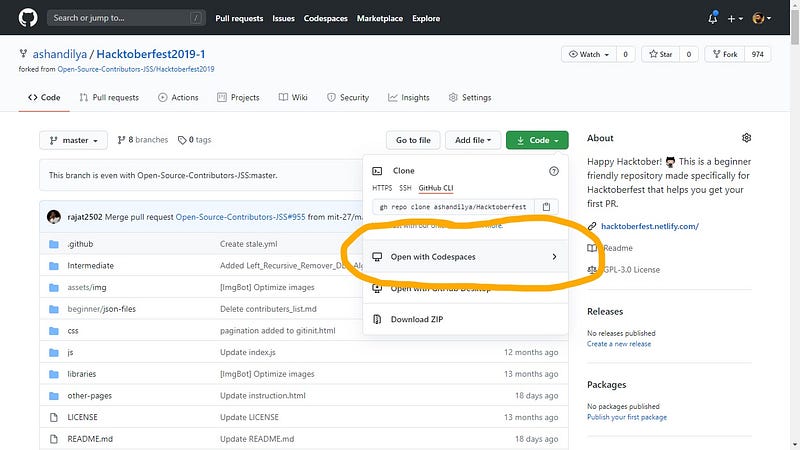Fork the repository

click(x=725, y=54)
